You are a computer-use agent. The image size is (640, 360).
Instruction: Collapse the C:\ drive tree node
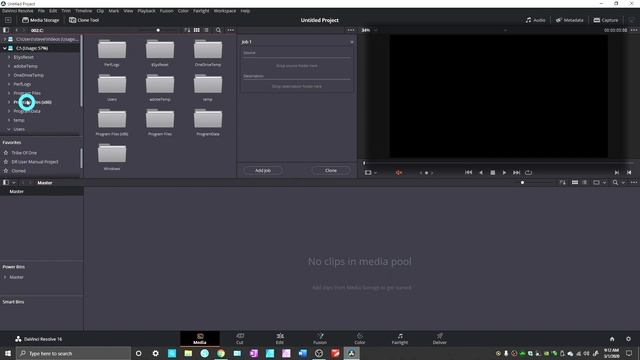tap(5, 48)
